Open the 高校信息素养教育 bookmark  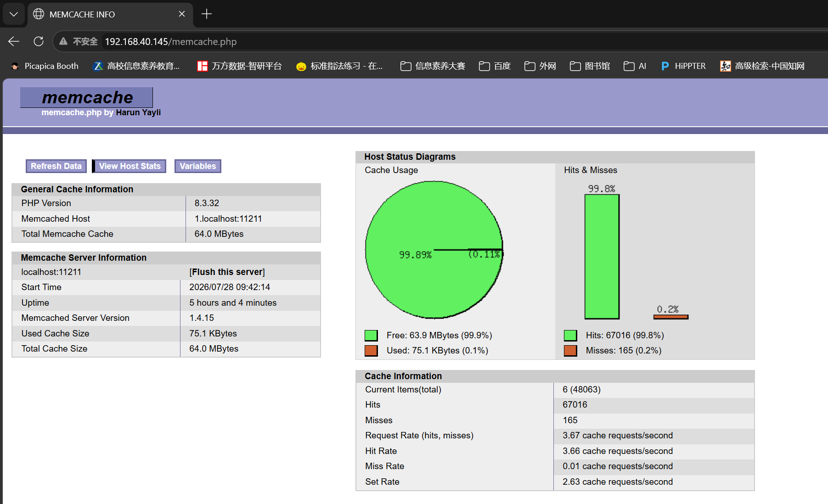pos(136,66)
